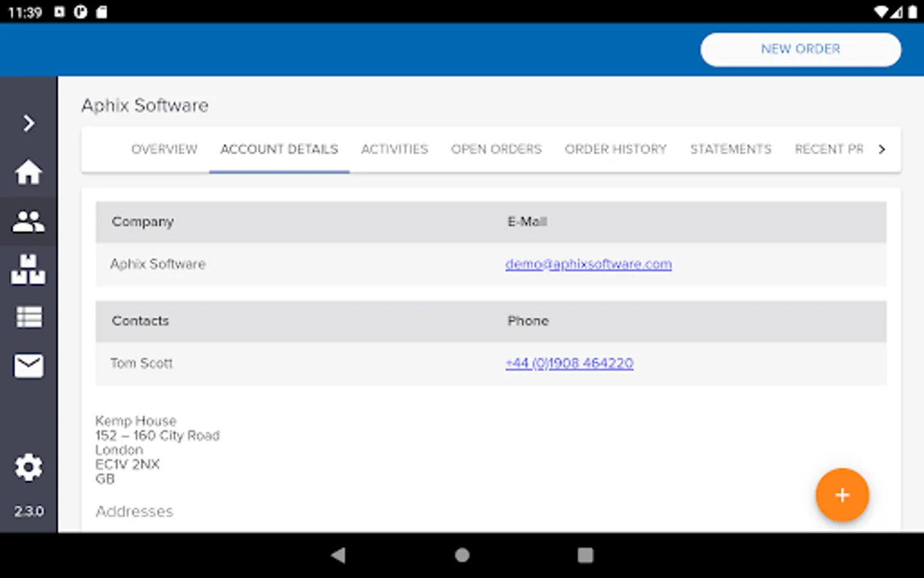The height and width of the screenshot is (578, 924).
Task: Select the partially hidden Recent PR tab
Action: click(828, 149)
